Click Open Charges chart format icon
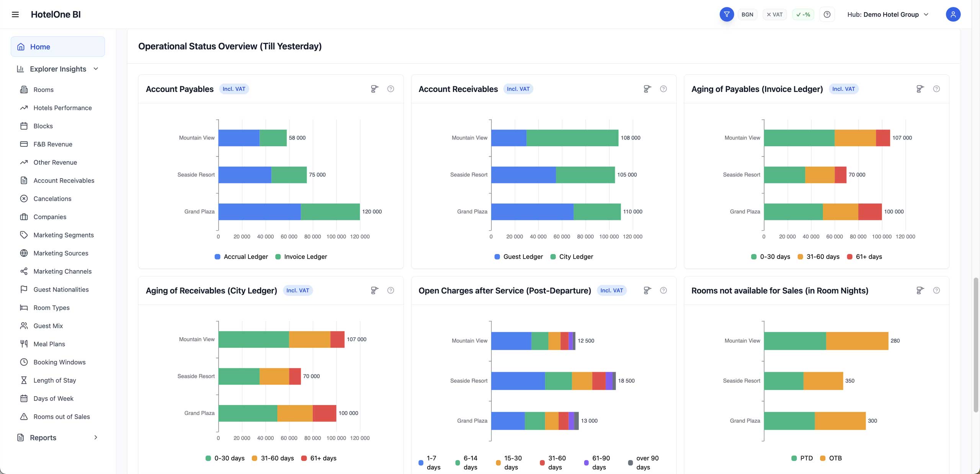Screen dimensions: 980x474 [647, 290]
